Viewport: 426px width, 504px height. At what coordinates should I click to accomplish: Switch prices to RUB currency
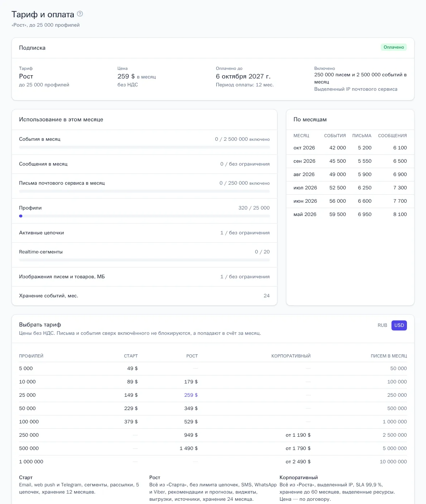pyautogui.click(x=382, y=325)
